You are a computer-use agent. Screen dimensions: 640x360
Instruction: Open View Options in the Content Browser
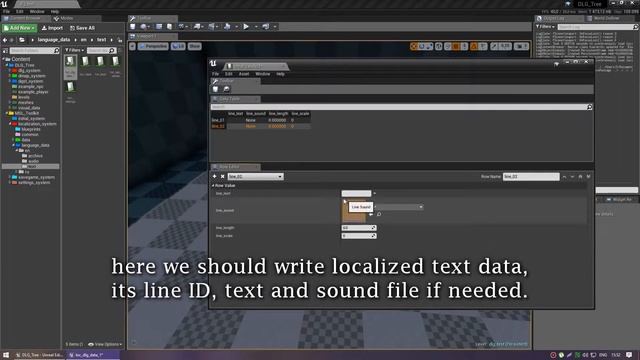pos(105,344)
